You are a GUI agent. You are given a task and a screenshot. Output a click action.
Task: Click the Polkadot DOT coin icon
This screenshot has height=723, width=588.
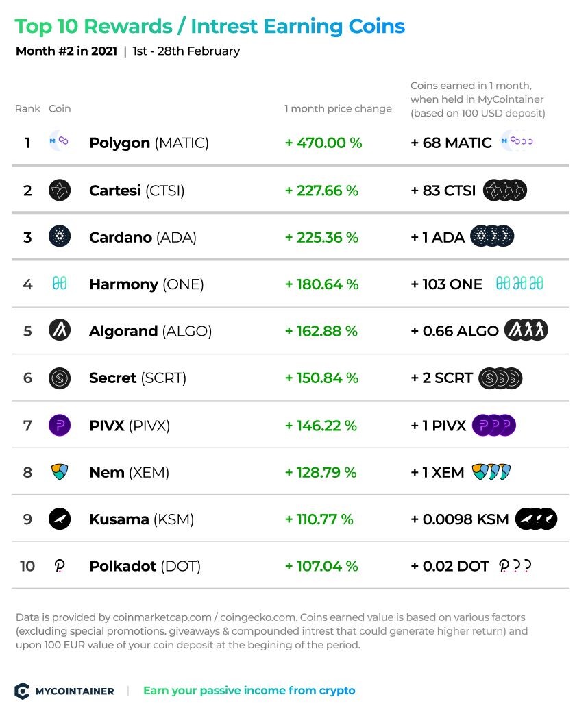point(60,566)
